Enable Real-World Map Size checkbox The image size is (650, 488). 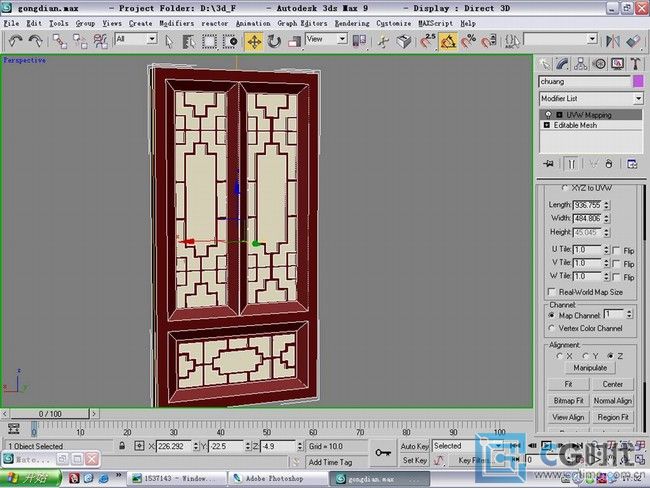coord(552,292)
